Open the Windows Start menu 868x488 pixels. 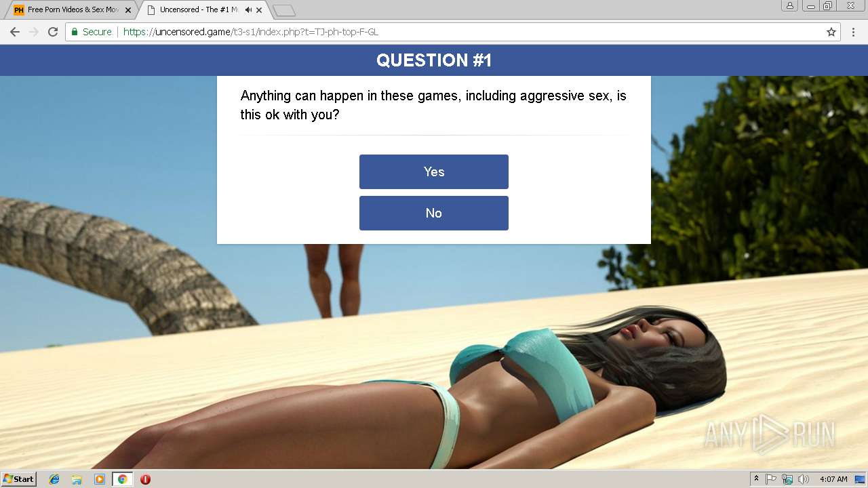coord(18,479)
